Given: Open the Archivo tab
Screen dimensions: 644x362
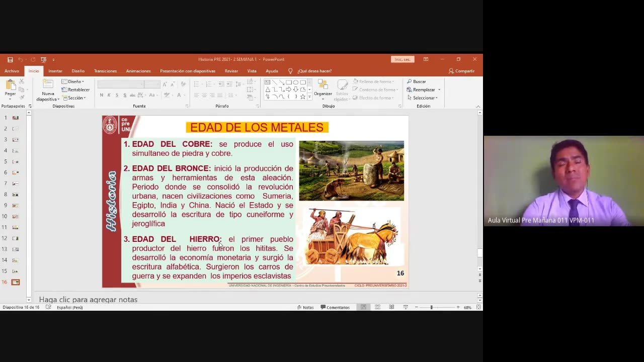Looking at the screenshot, I should pos(12,71).
